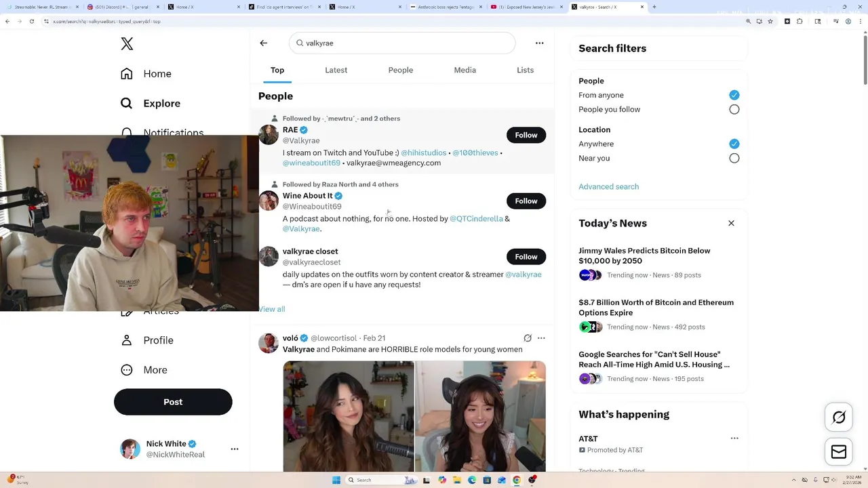Open three-dot menu on voló's post
This screenshot has height=488, width=868.
[541, 338]
